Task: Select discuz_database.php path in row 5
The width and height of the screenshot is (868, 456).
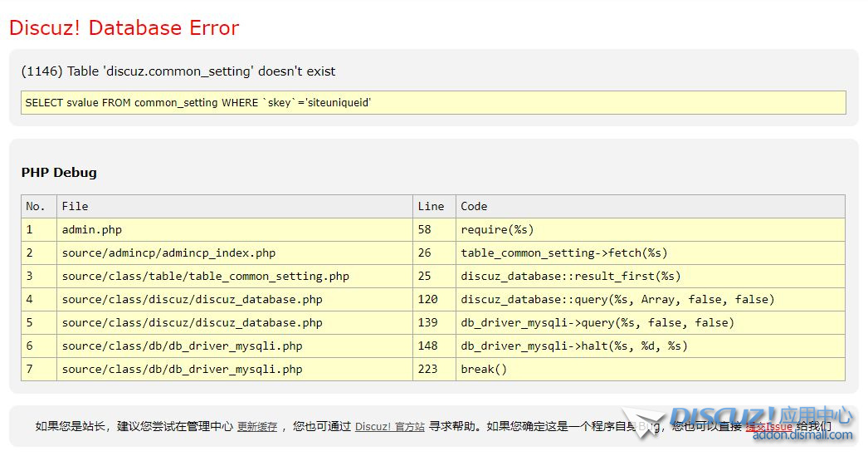Action: click(192, 322)
